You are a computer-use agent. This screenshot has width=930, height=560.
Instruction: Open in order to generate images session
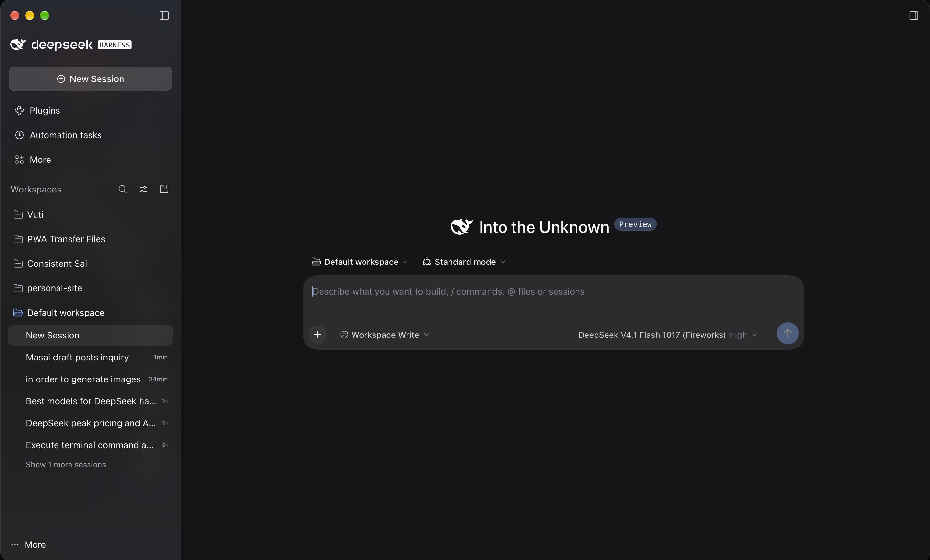point(90,379)
